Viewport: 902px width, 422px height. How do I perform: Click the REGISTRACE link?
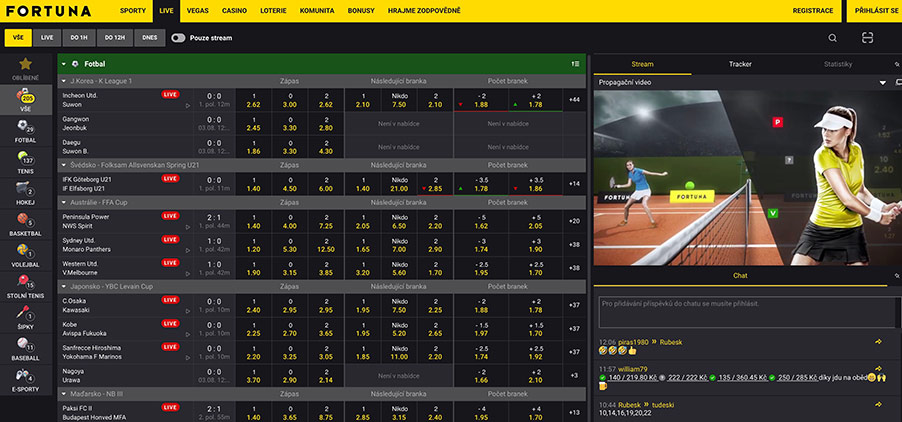[x=812, y=10]
